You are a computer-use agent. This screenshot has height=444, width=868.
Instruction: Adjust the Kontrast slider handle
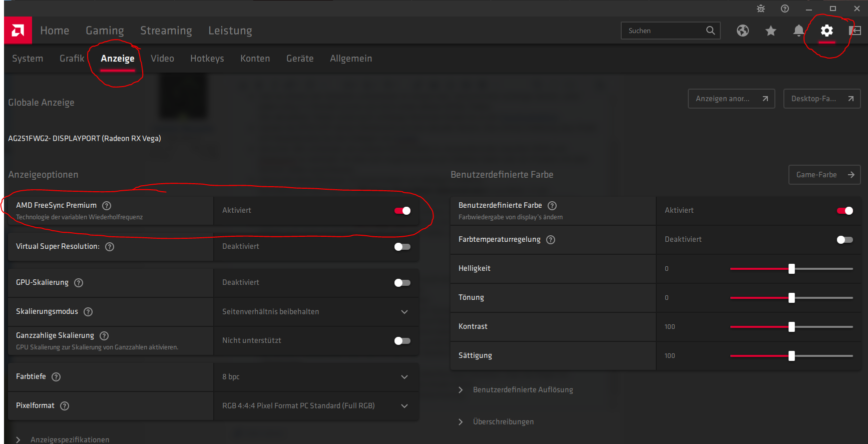tap(791, 327)
